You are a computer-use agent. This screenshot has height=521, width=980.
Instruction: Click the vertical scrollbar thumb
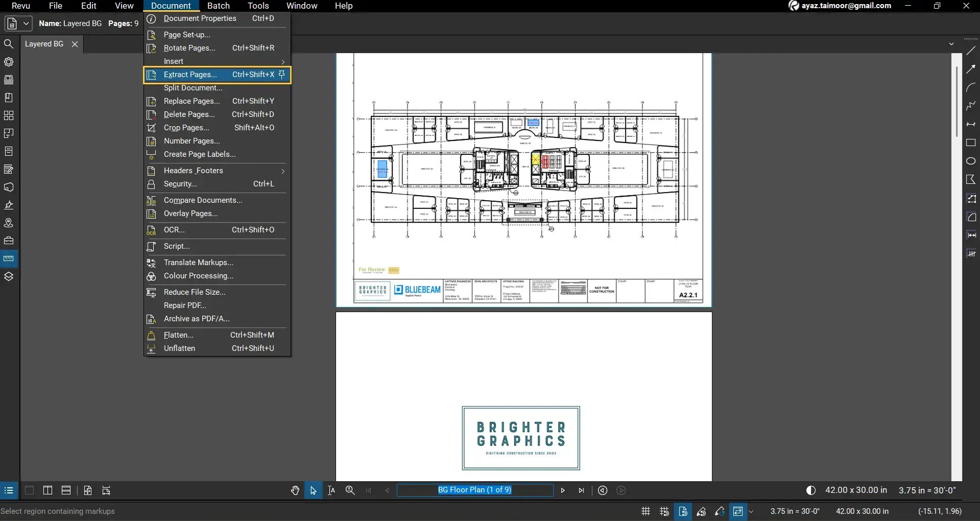(957, 101)
